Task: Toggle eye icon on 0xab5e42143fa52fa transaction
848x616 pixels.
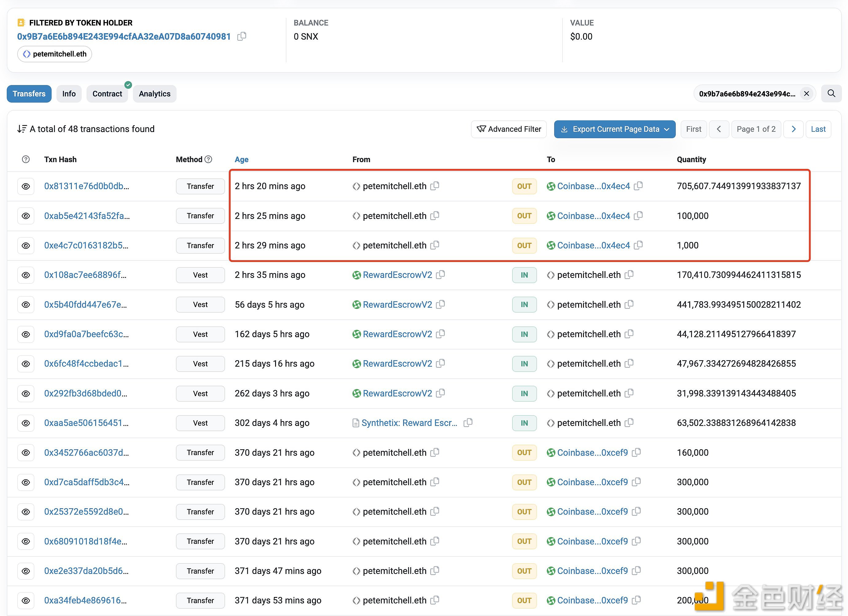Action: pyautogui.click(x=25, y=216)
